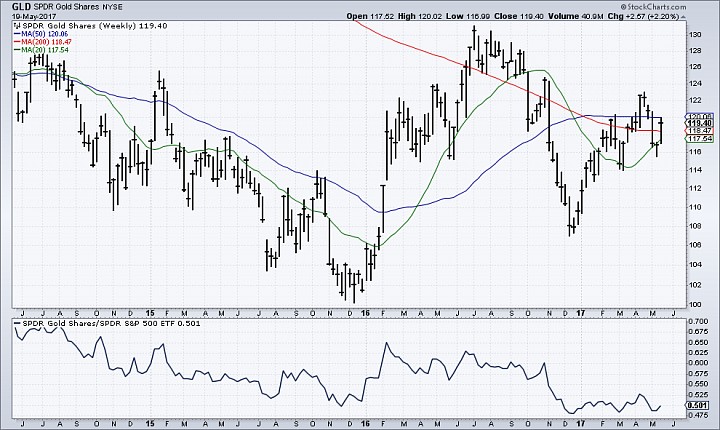The image size is (720, 430).
Task: Click the 126 price axis label
Action: (694, 67)
